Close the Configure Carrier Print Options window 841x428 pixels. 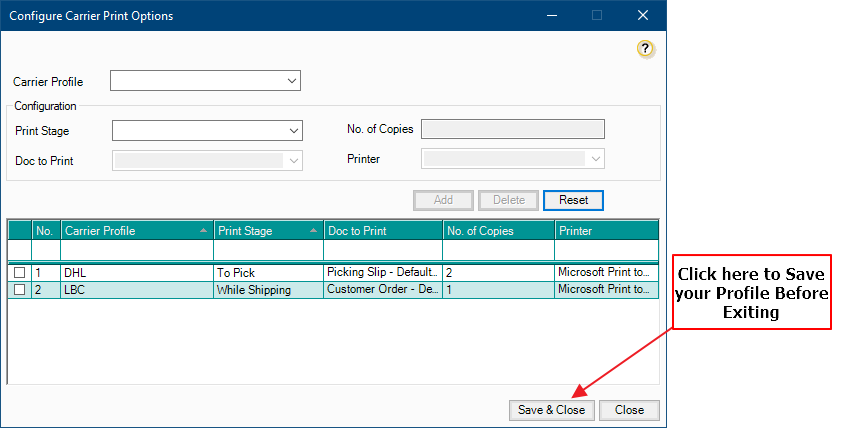pyautogui.click(x=642, y=15)
